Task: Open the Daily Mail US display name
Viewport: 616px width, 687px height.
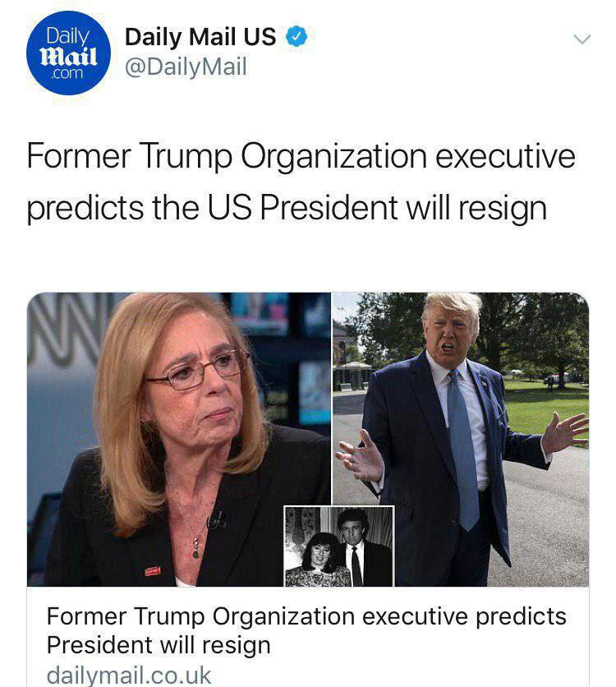Action: (200, 36)
